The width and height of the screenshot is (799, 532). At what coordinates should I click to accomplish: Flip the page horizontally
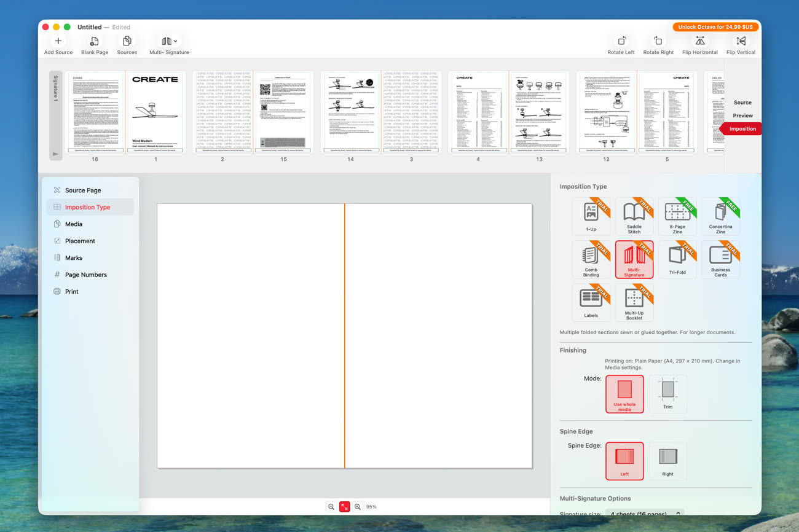pyautogui.click(x=699, y=41)
